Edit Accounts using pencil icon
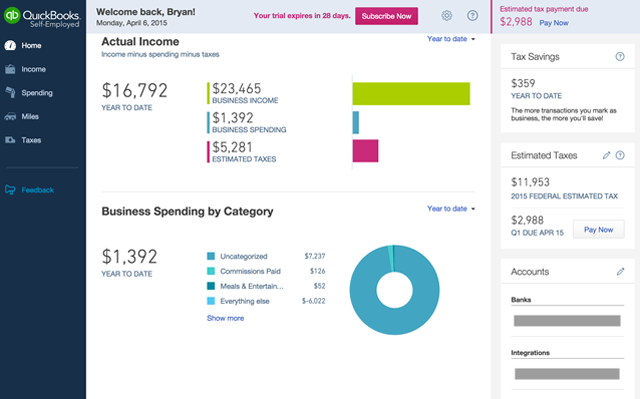This screenshot has height=399, width=640. click(620, 272)
